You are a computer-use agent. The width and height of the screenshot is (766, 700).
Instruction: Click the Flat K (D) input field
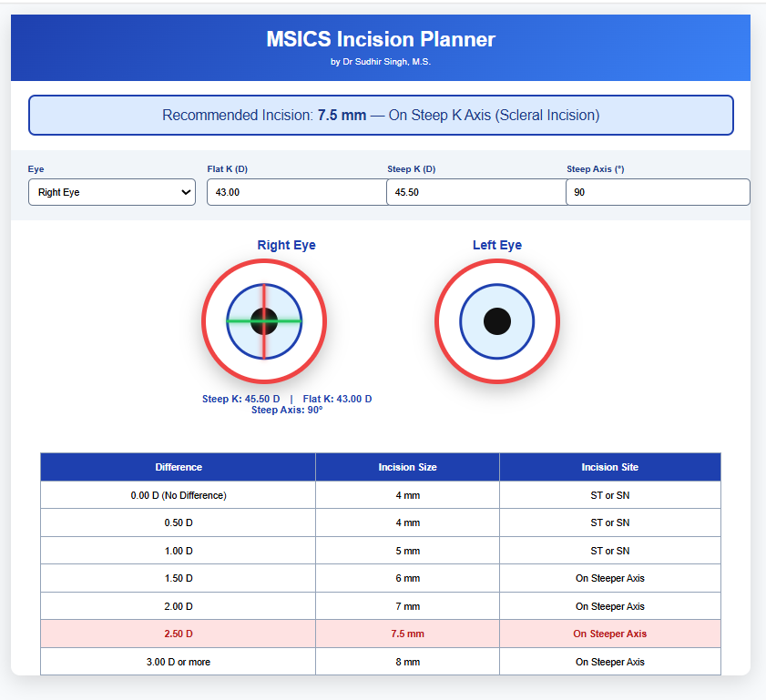[296, 192]
